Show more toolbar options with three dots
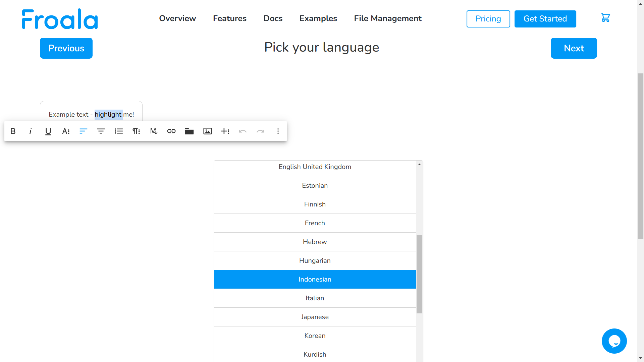 tap(278, 131)
